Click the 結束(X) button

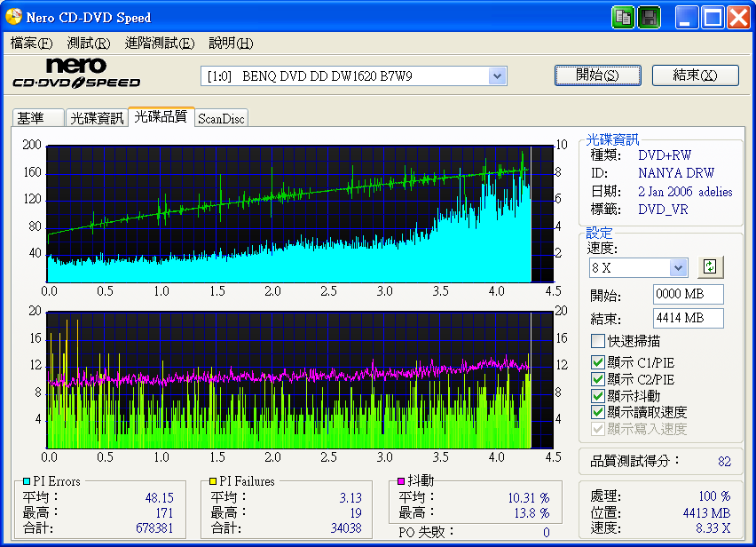(696, 75)
